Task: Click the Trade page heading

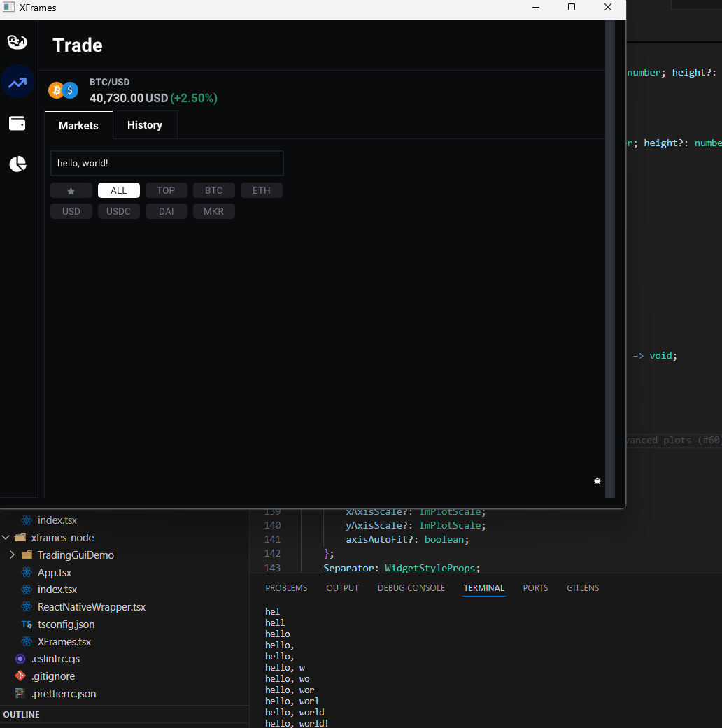Action: tap(78, 45)
